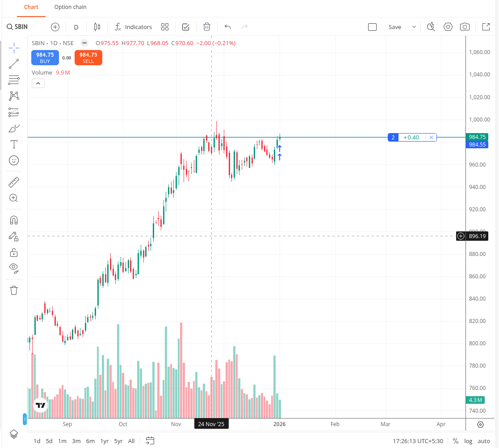Click the trash icon in top toolbar
The width and height of the screenshot is (499, 448).
pos(207,27)
